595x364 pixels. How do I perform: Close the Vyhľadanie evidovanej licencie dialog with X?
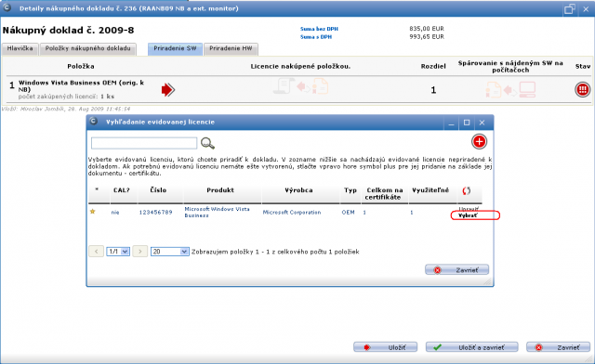tap(482, 123)
